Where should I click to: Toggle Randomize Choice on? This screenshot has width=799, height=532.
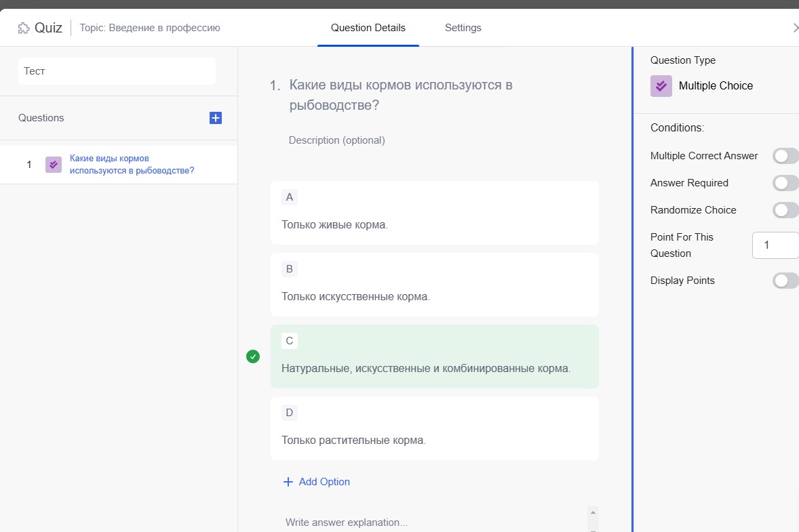(785, 210)
